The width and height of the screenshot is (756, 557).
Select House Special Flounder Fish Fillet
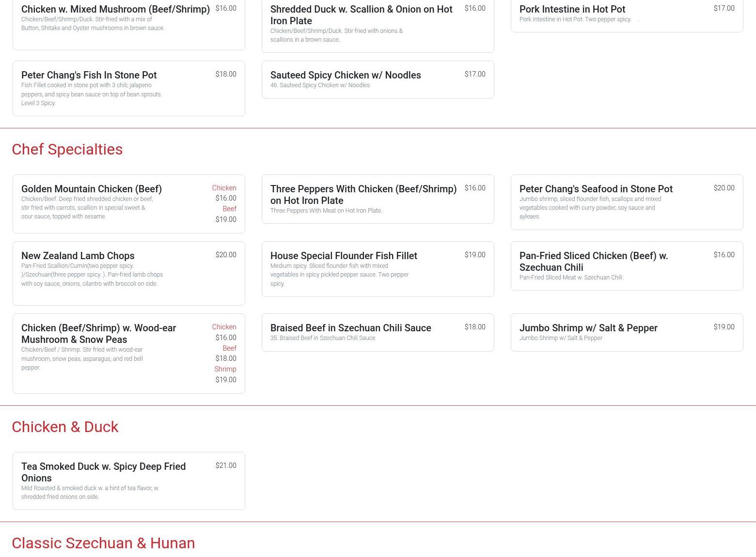tap(343, 256)
